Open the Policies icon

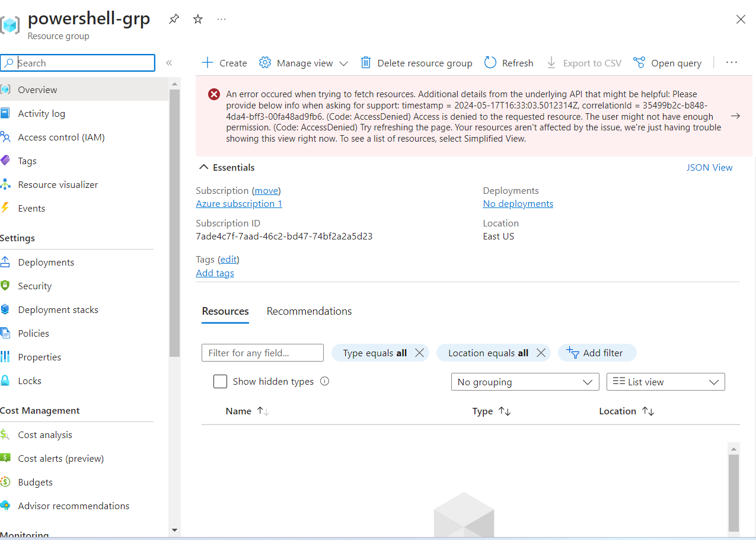pos(5,333)
